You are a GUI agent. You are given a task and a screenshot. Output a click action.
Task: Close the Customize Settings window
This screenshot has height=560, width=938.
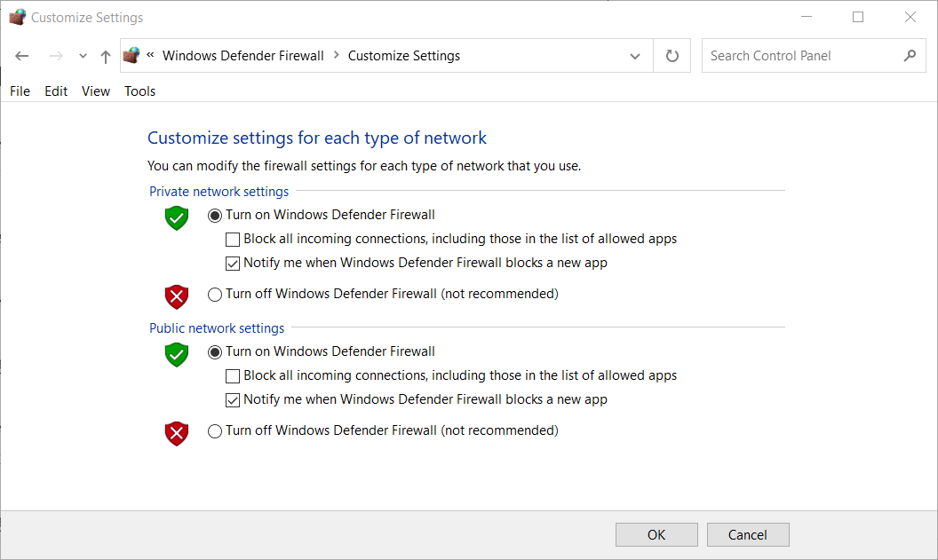[910, 18]
